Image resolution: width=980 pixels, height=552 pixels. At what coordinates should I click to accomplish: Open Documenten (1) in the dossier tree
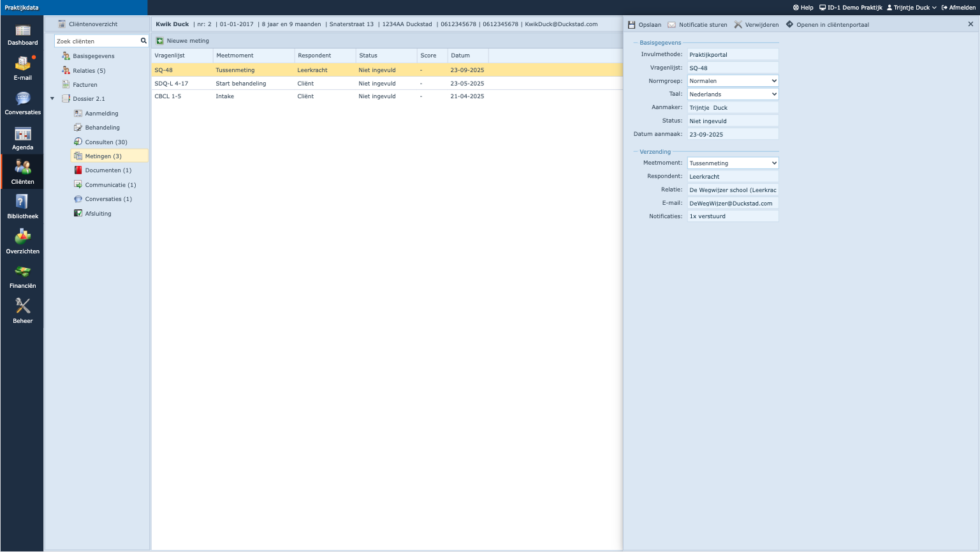pos(108,170)
